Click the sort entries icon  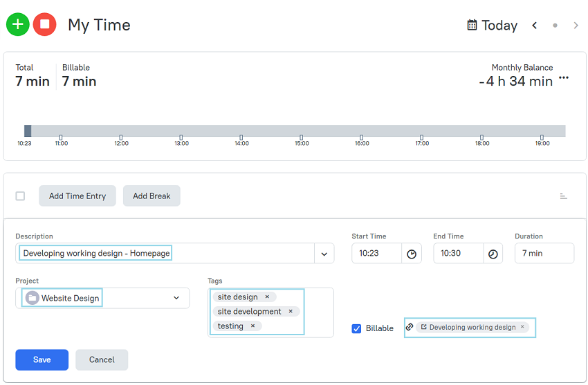563,196
